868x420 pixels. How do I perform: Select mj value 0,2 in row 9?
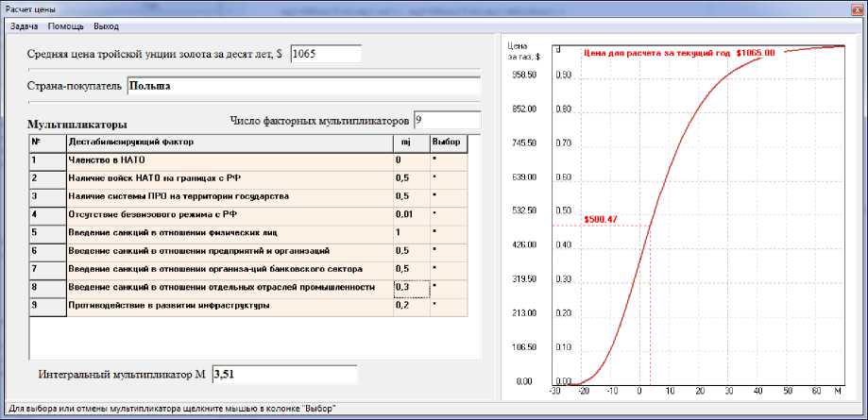(411, 307)
